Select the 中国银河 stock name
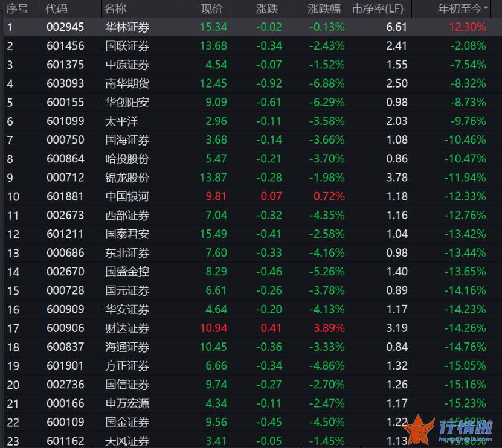Viewport: 502px width, 448px height. point(127,196)
